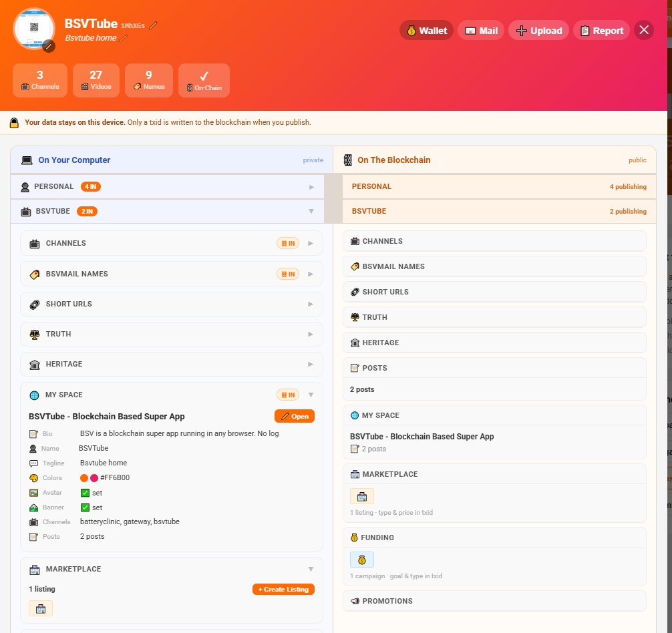Collapse the BSVTUBE section arrow on computer side
672x633 pixels.
click(311, 211)
